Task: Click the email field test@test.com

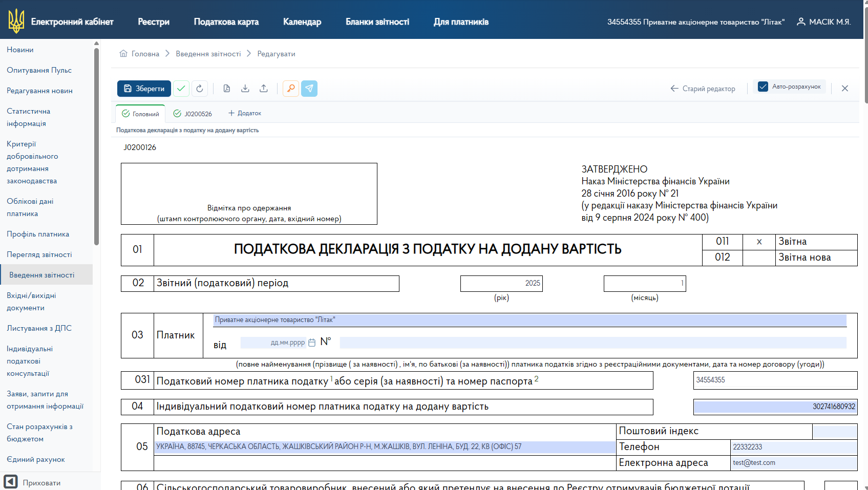Action: pos(794,463)
